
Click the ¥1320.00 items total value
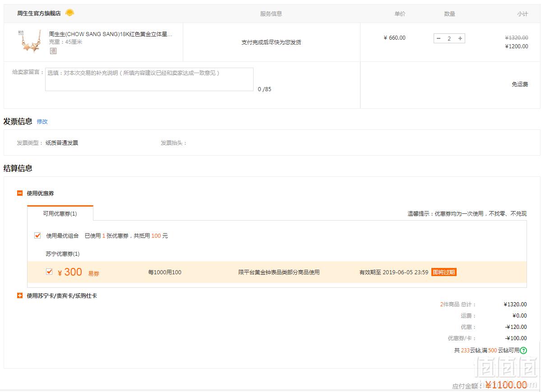tap(515, 304)
